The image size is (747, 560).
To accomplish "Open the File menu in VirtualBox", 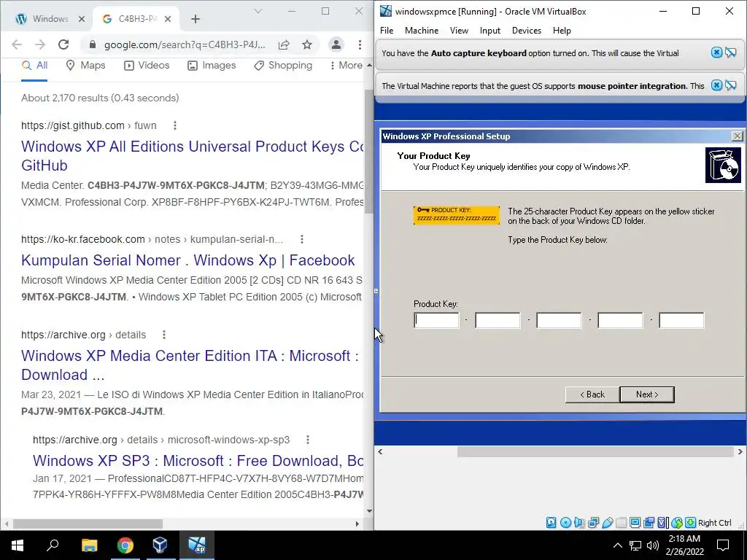I will [387, 31].
